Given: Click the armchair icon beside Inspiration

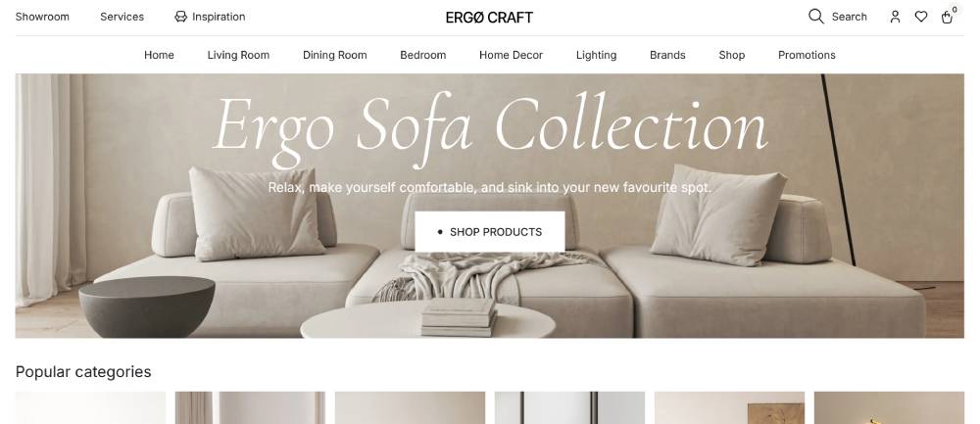Looking at the screenshot, I should point(180,17).
